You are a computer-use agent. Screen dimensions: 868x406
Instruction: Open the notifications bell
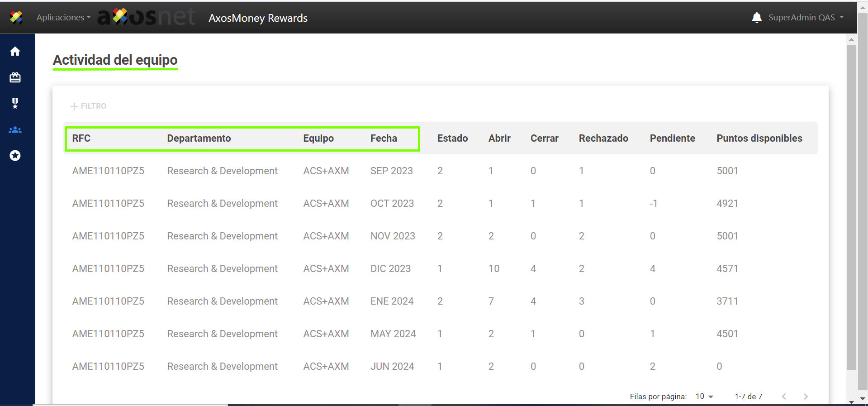coord(756,18)
